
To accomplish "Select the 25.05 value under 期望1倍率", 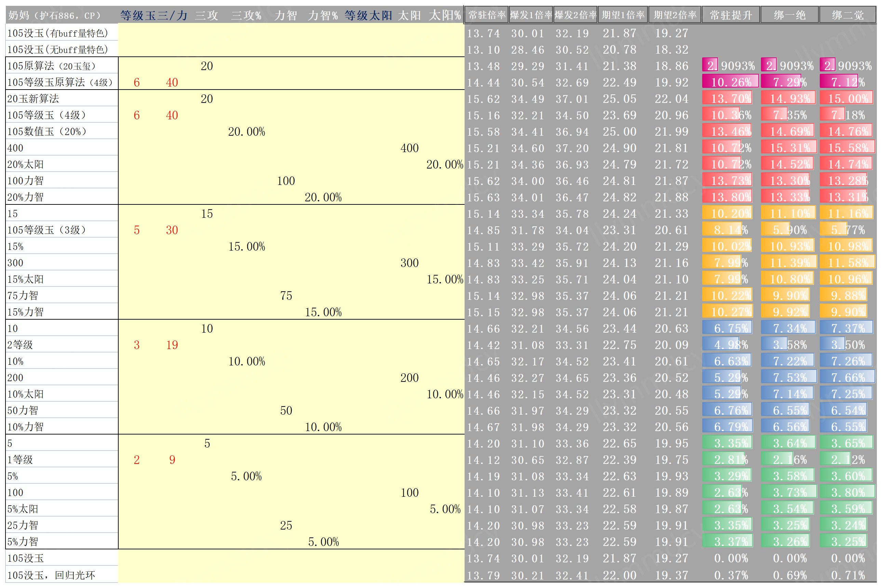I will click(619, 99).
